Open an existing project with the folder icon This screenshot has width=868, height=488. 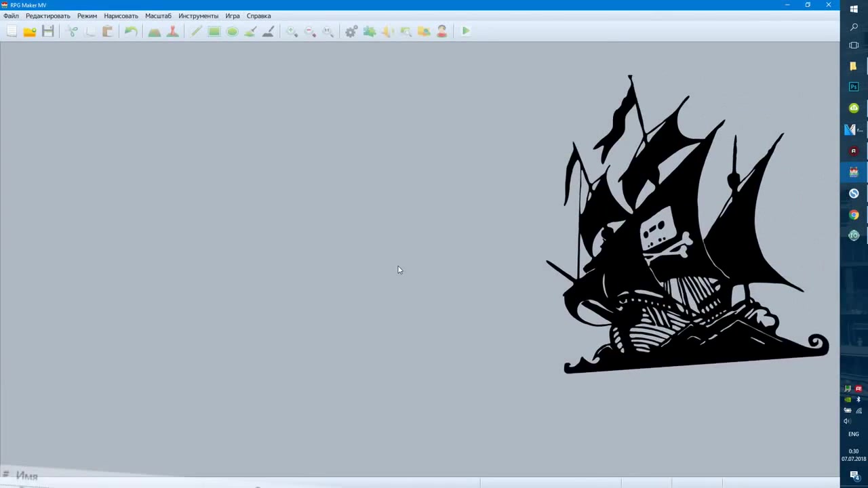[30, 31]
